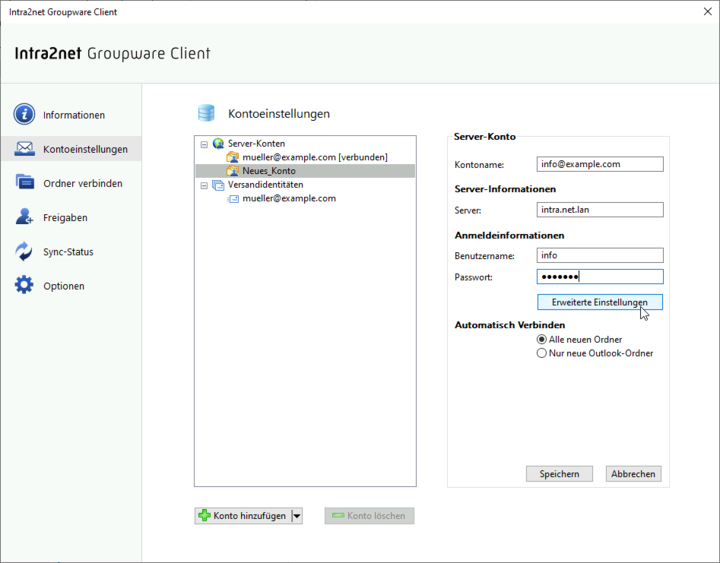Close the Intra2net Groupware Client window
This screenshot has height=563, width=720.
tap(708, 11)
